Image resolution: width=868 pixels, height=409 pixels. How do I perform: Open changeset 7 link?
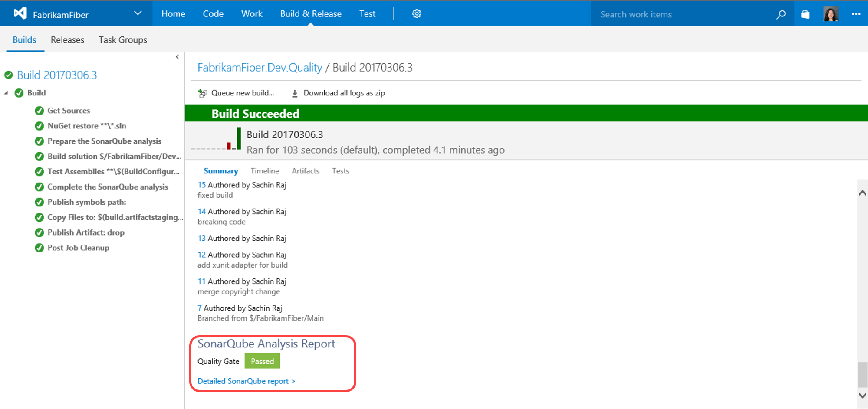(200, 308)
